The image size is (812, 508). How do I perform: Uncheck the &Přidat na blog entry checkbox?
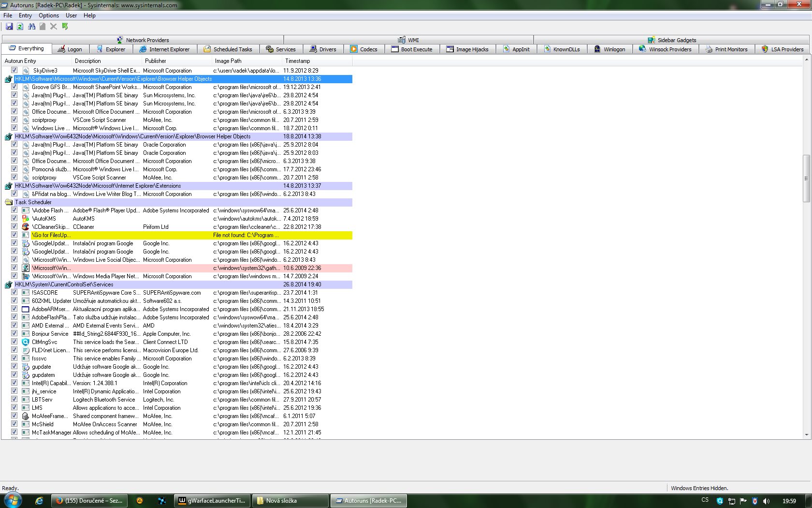pyautogui.click(x=14, y=194)
